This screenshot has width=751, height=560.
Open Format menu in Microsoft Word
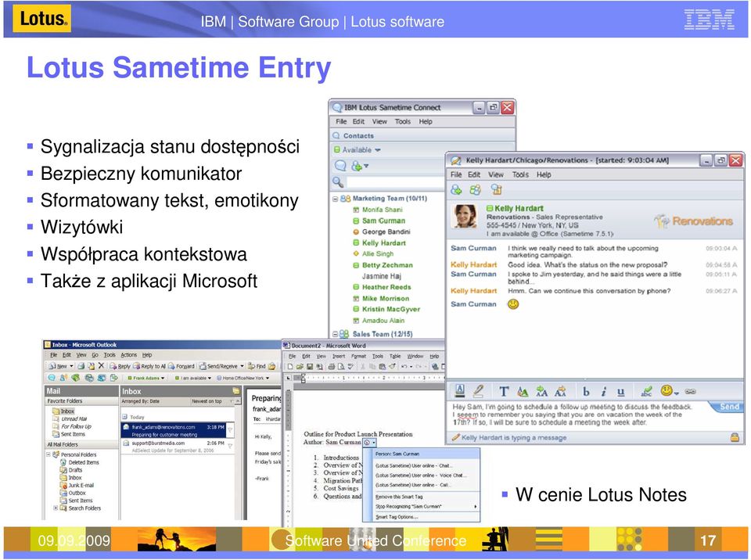(x=358, y=357)
